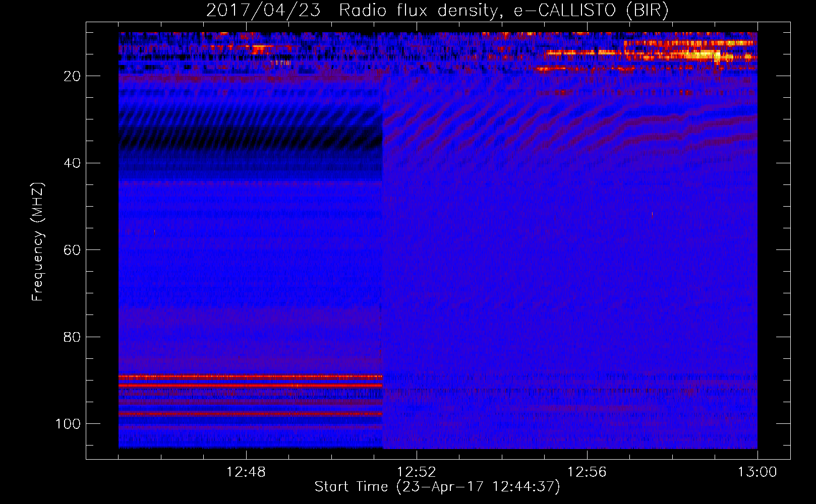Click the 60 frequency tick label

click(72, 250)
